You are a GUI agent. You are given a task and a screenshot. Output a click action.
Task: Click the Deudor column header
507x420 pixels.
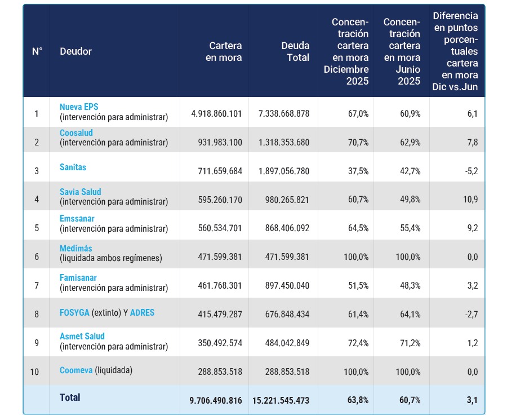(75, 51)
